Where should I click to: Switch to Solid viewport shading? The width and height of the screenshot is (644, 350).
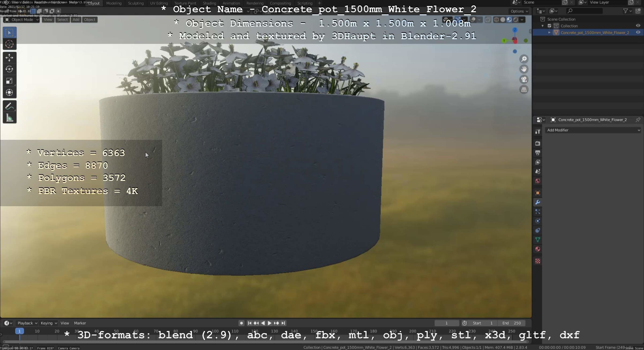tap(503, 20)
